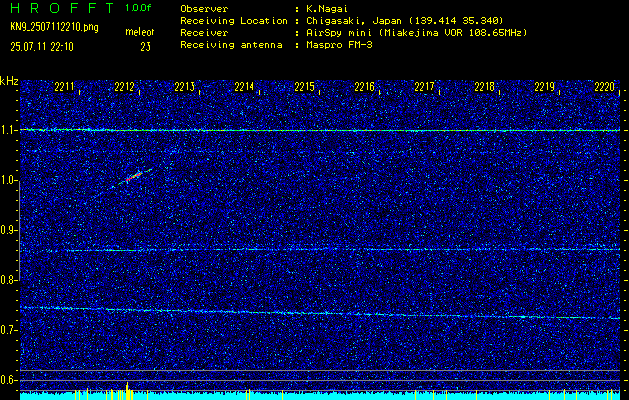Select the observer name K.Nagai

[326, 9]
